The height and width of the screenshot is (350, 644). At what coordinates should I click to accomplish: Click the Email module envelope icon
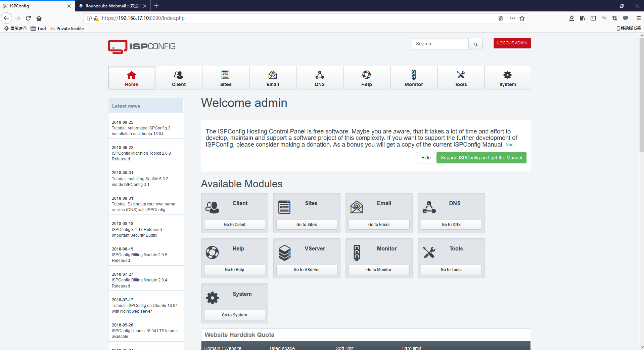tap(357, 207)
